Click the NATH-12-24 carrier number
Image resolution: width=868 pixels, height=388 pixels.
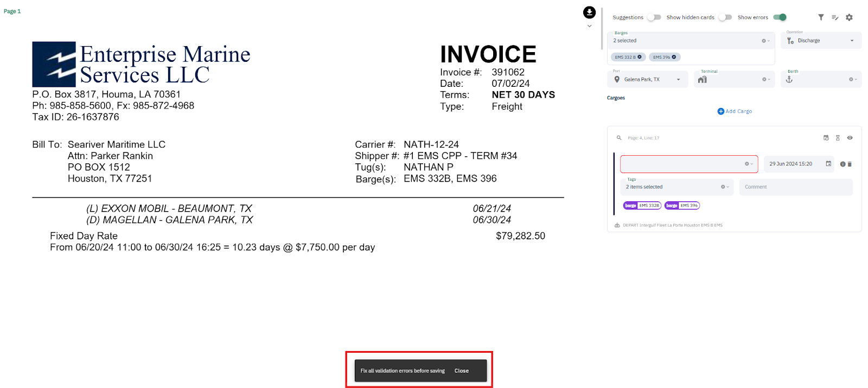431,144
